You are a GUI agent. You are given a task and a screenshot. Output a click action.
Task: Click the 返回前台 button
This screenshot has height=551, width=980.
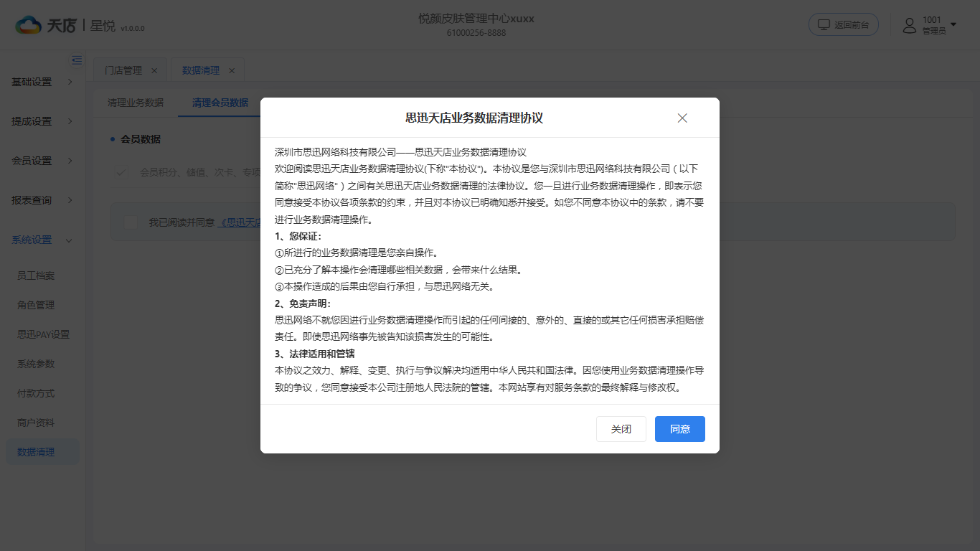[x=844, y=24]
